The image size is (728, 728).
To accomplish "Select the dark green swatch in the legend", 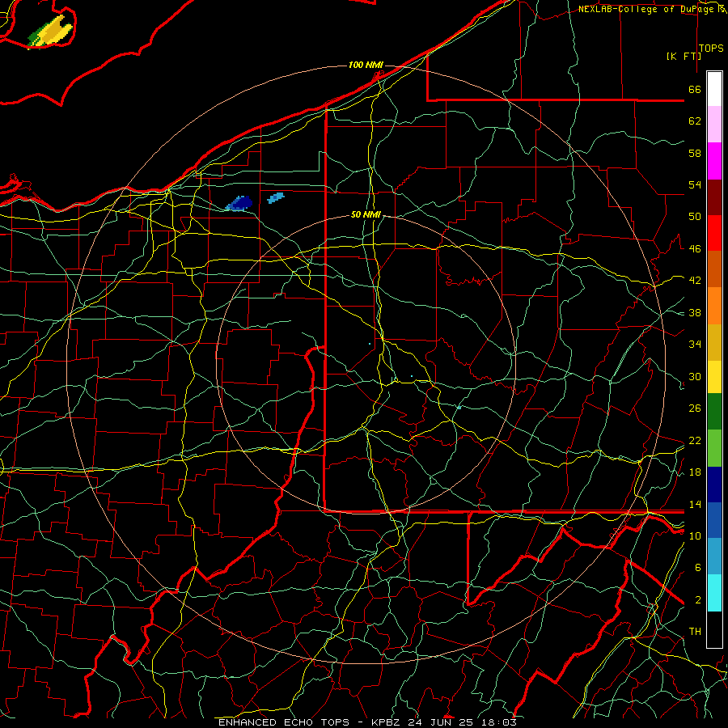I will (x=714, y=412).
